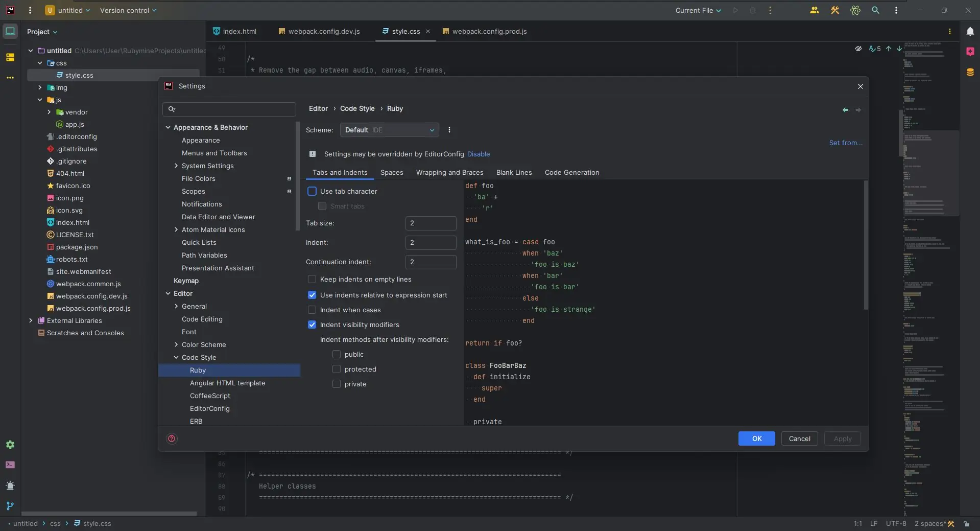
Task: Click the tools (hammer and wrench) toolbar icon
Action: [835, 10]
